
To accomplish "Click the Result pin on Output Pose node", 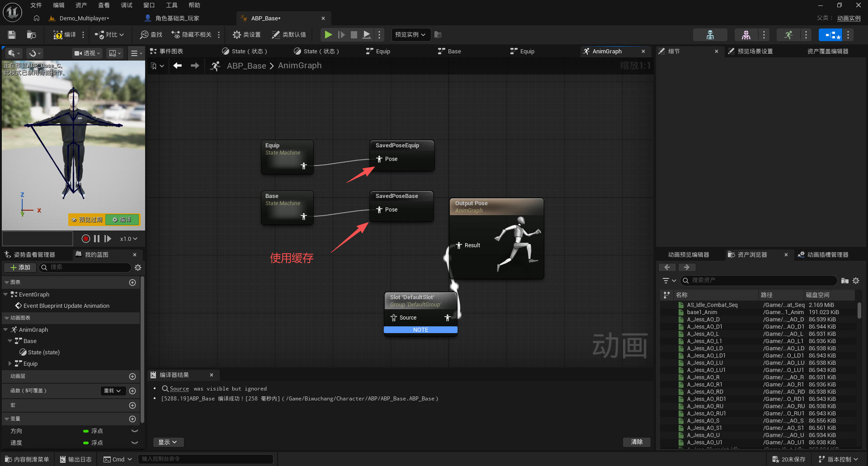I will pyautogui.click(x=459, y=245).
